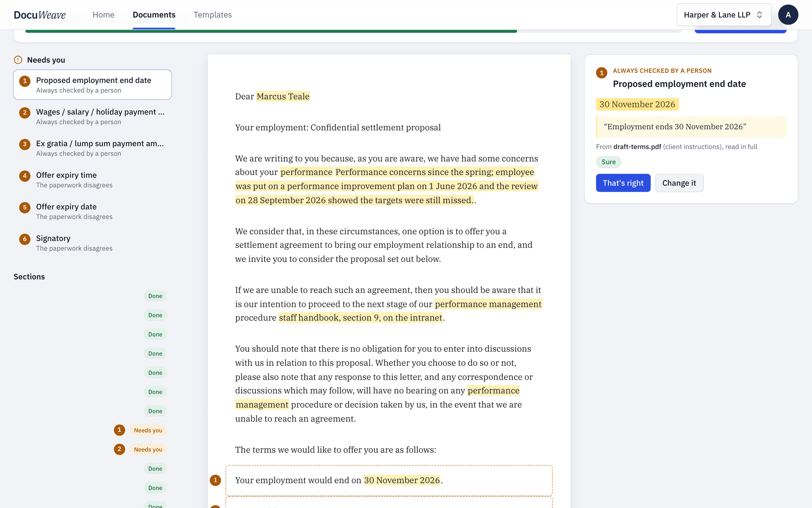Screen dimensions: 812x508
Task: Go to the Home tab
Action: click(x=104, y=15)
